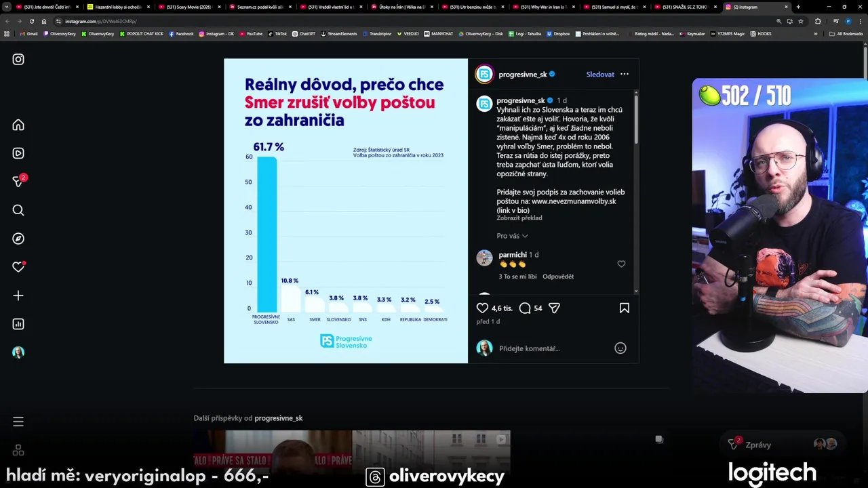This screenshot has height=488, width=868.
Task: Open the browser extensions puzzle icon
Action: point(818,21)
